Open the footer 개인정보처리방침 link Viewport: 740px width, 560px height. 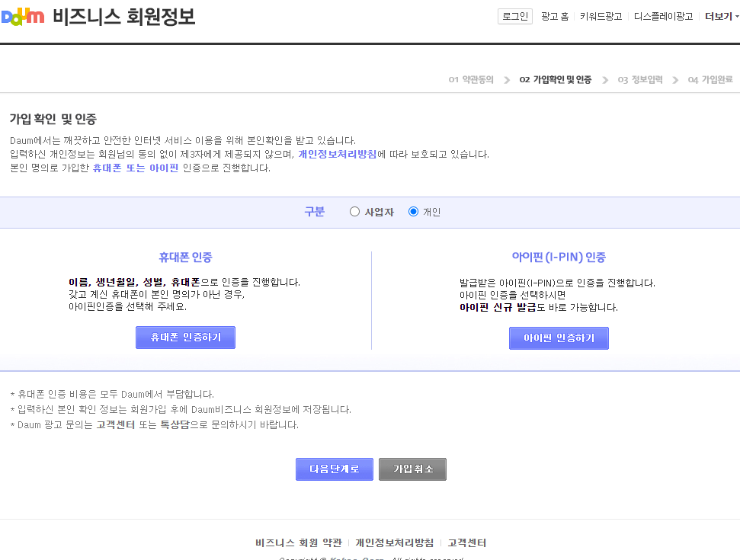click(x=394, y=542)
